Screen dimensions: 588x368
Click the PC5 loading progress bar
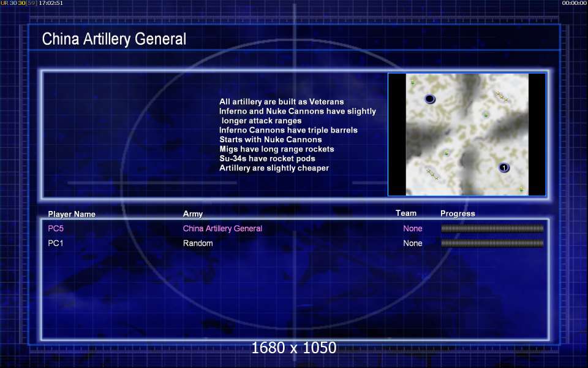(x=492, y=228)
